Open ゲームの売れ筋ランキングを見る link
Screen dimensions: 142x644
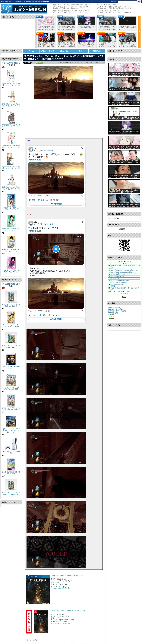[11, 285]
